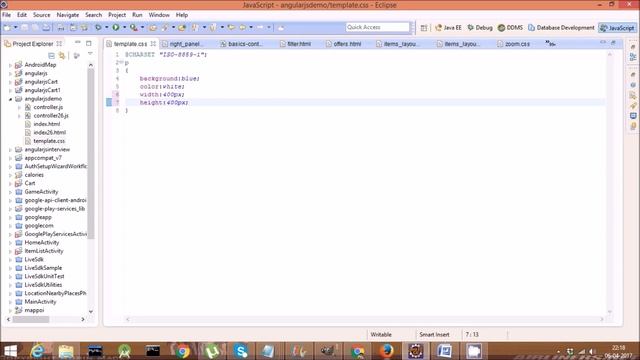Minimize the Project Explorer view
Image resolution: width=640 pixels, height=360 pixels.
pyautogui.click(x=78, y=43)
